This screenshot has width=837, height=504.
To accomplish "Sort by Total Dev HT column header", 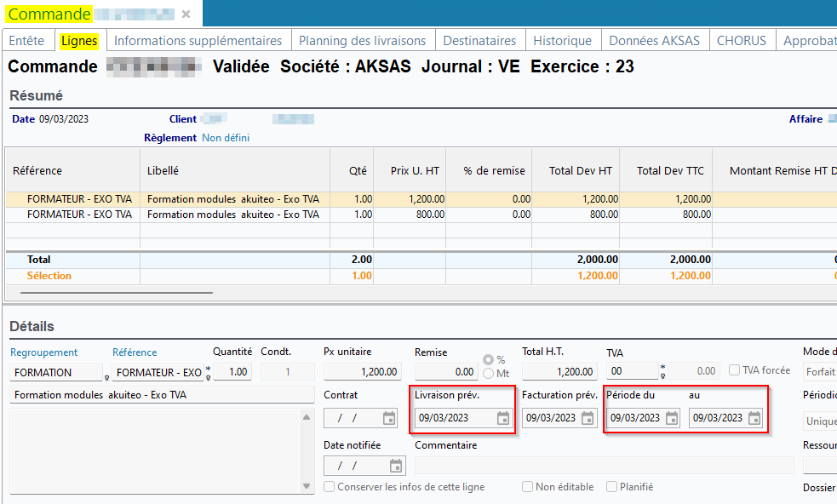I will coord(576,171).
